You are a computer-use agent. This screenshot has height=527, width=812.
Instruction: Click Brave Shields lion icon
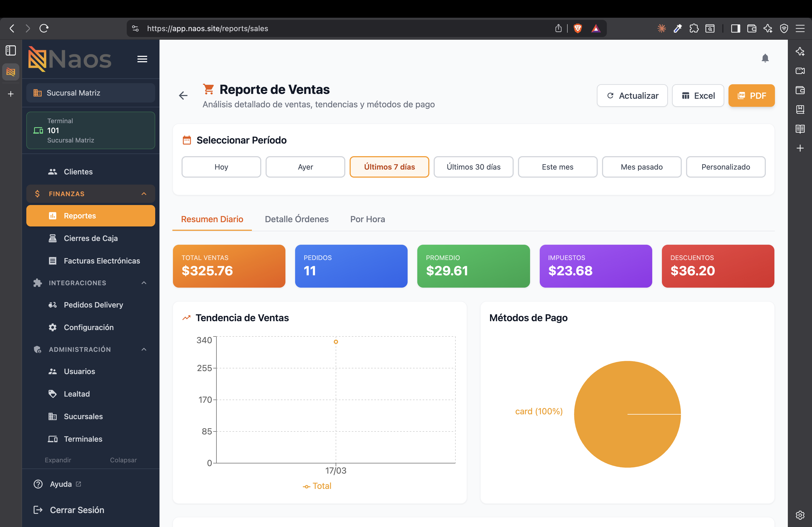coord(577,28)
